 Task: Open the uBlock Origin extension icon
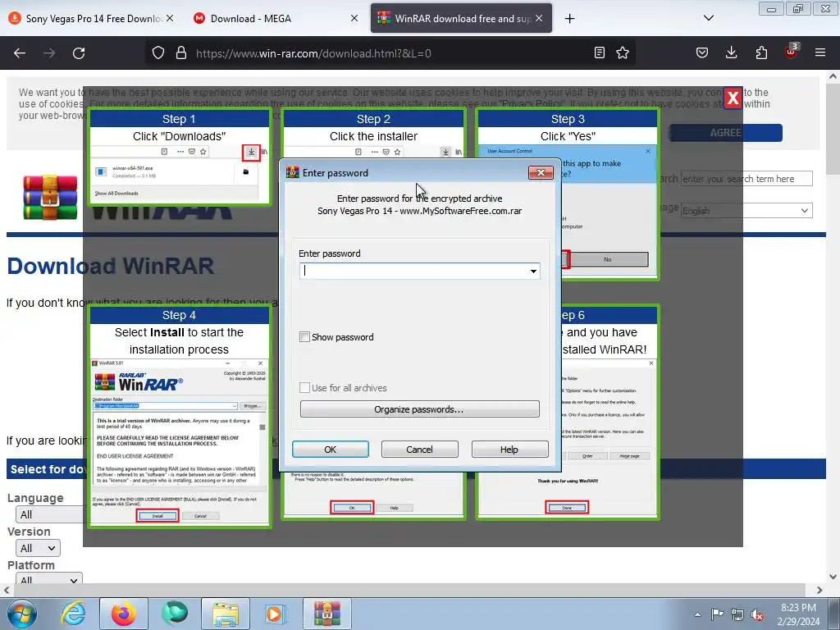tap(792, 52)
